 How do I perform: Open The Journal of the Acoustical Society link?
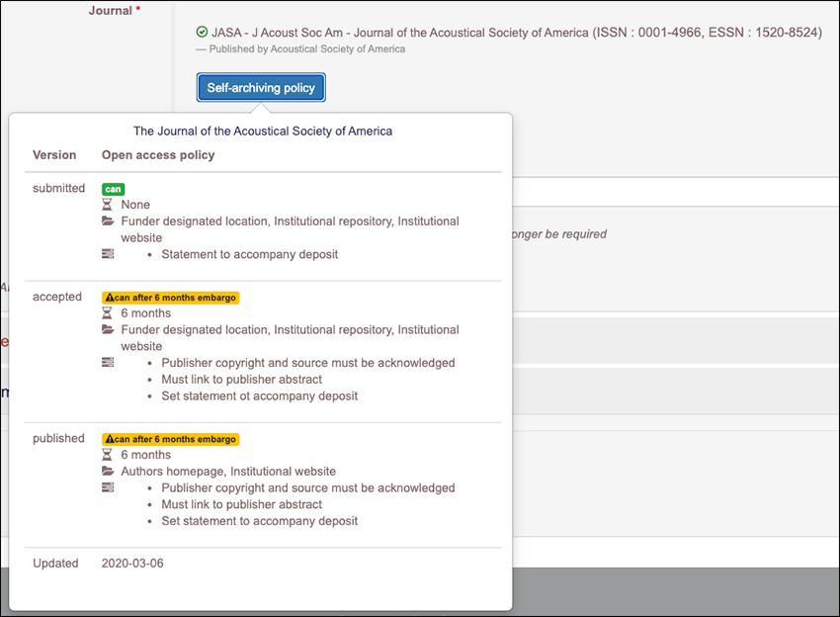point(263,131)
